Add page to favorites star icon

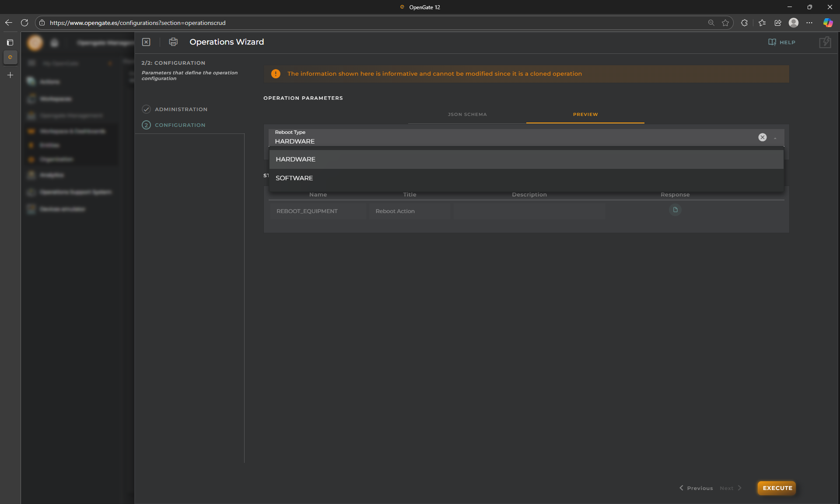(x=725, y=23)
